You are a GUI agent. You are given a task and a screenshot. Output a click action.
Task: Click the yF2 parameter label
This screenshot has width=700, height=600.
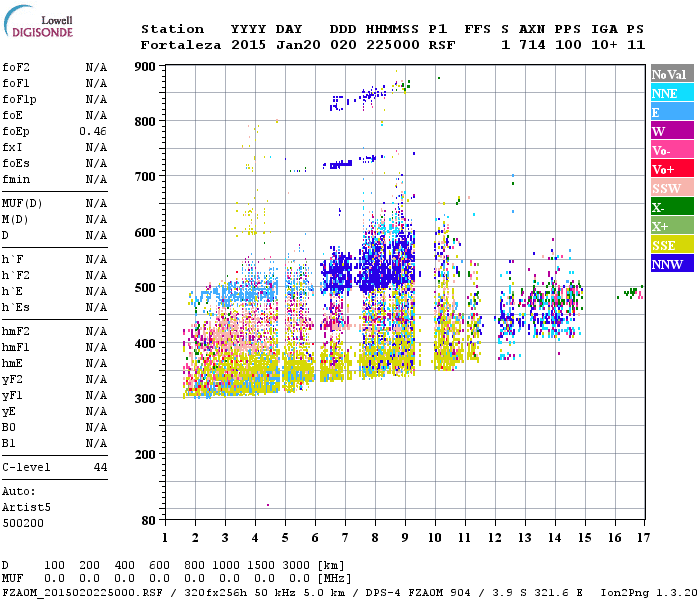point(12,379)
